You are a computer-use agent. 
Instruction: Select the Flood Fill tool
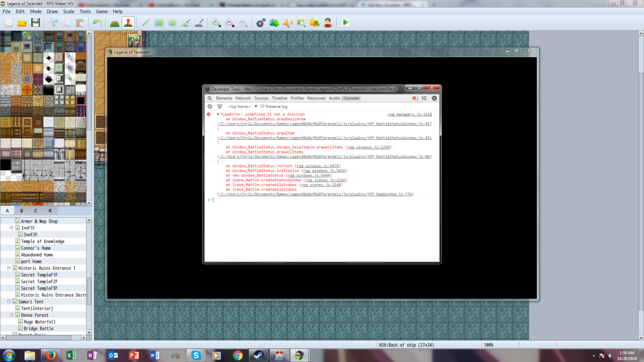(x=186, y=23)
